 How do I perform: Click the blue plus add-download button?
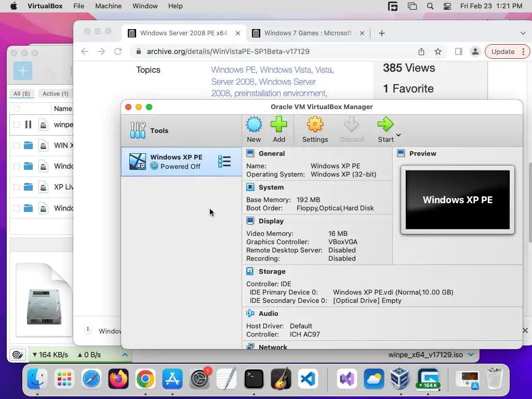[x=23, y=71]
